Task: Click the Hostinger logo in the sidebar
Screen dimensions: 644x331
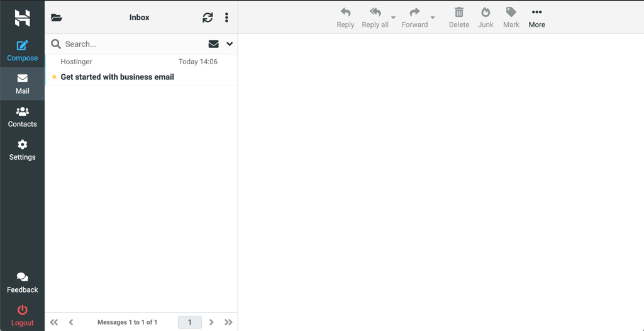Action: coord(22,18)
